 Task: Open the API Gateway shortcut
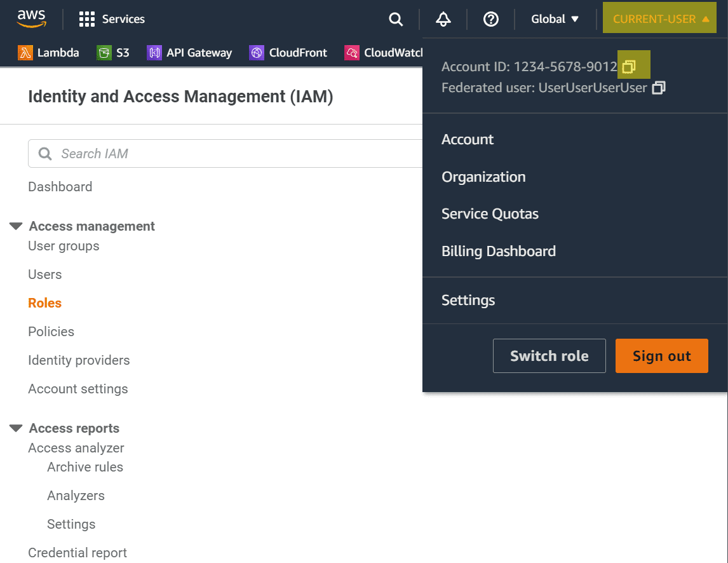tap(189, 53)
